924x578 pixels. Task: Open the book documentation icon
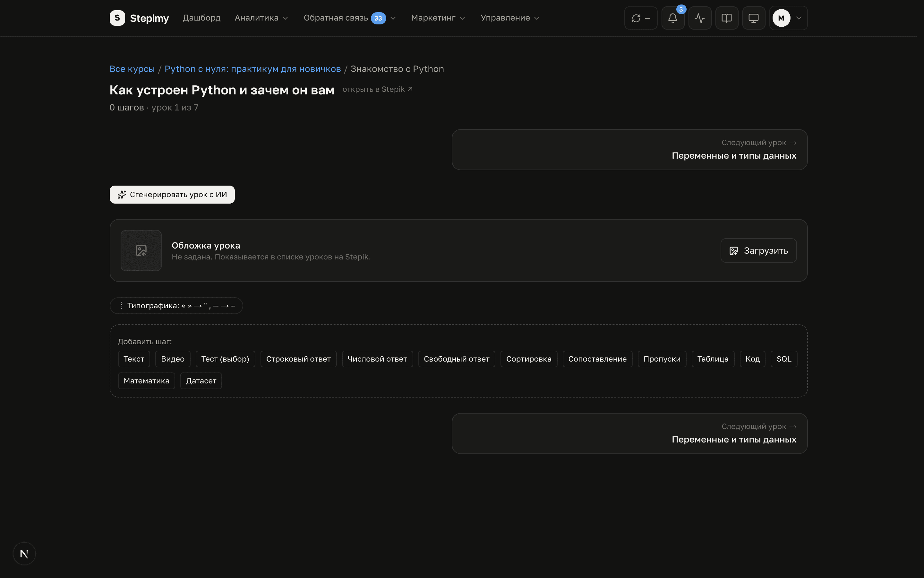(727, 18)
